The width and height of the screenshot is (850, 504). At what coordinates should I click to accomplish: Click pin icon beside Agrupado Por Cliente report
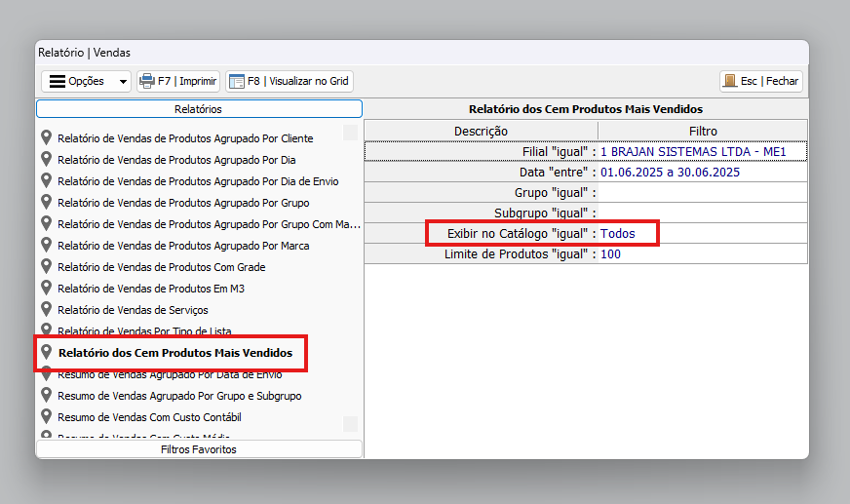[46, 138]
